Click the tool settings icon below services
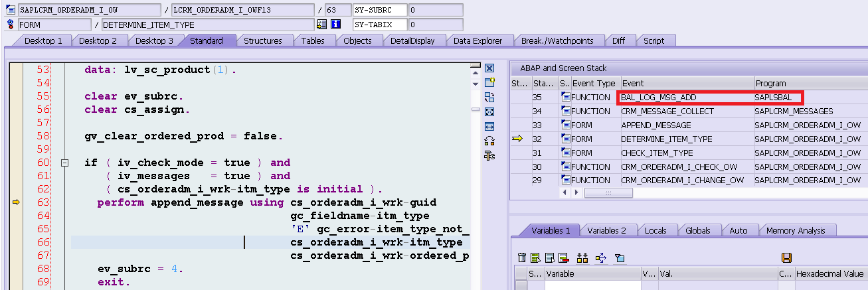The image size is (868, 290). coord(490,155)
